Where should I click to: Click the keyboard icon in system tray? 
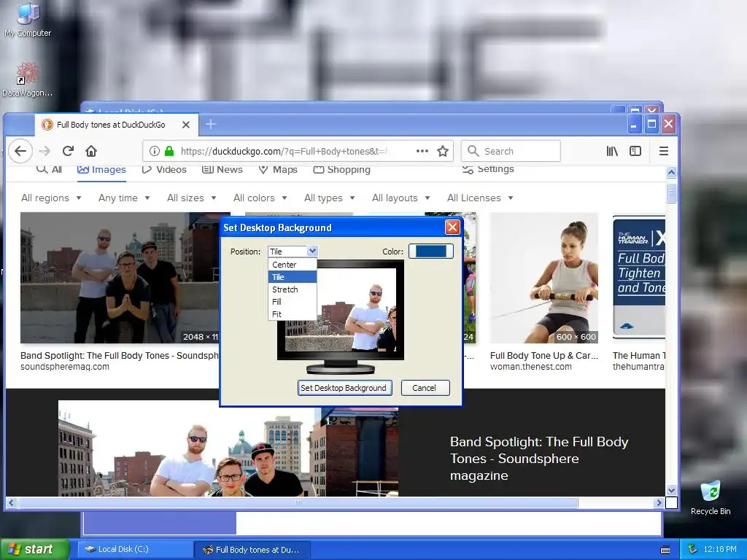click(665, 550)
